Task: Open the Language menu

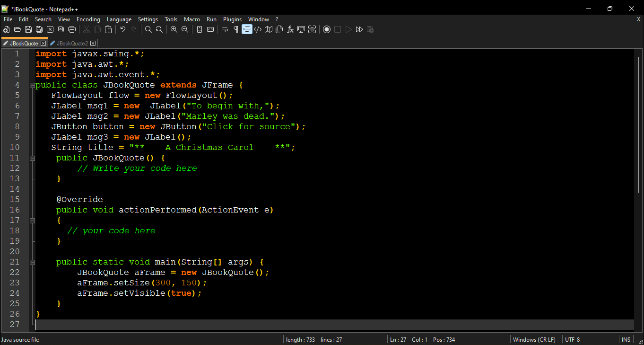Action: point(119,19)
